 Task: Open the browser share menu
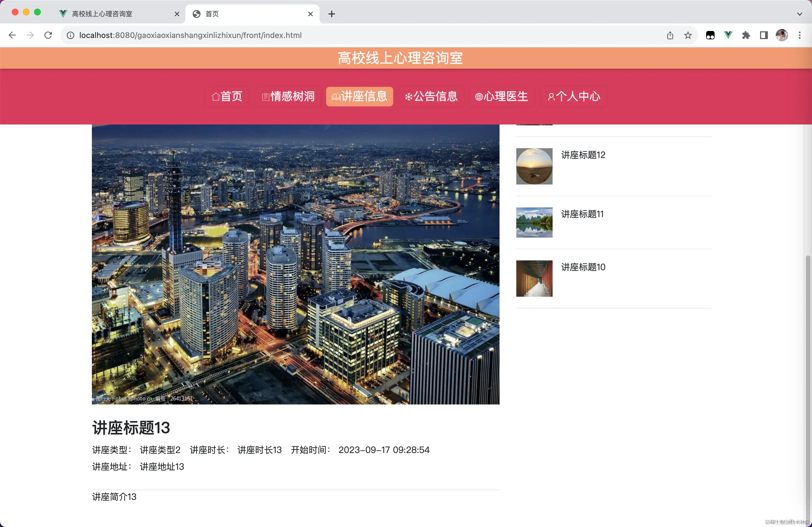[670, 35]
